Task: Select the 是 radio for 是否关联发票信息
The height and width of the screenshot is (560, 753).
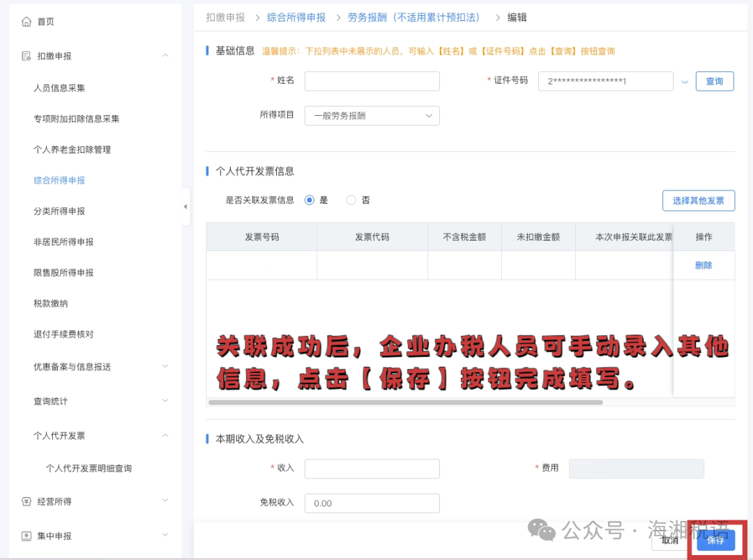Action: tap(309, 199)
